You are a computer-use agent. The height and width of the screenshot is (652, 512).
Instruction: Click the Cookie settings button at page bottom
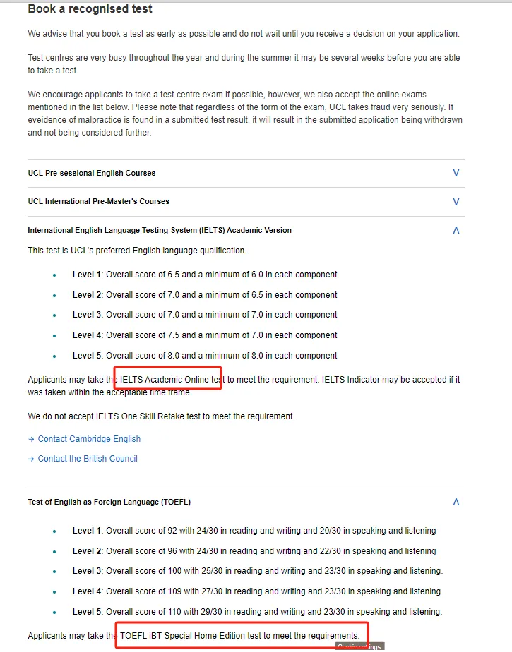[360, 646]
